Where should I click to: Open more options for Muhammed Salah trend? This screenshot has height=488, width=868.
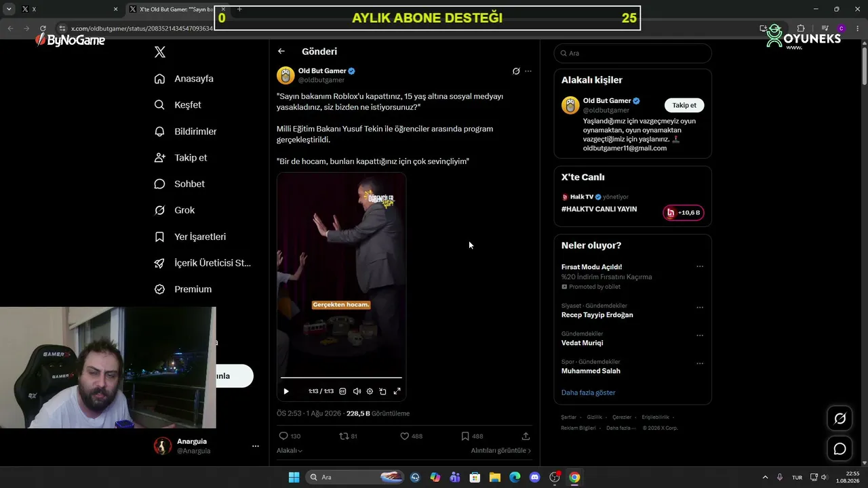(x=700, y=363)
